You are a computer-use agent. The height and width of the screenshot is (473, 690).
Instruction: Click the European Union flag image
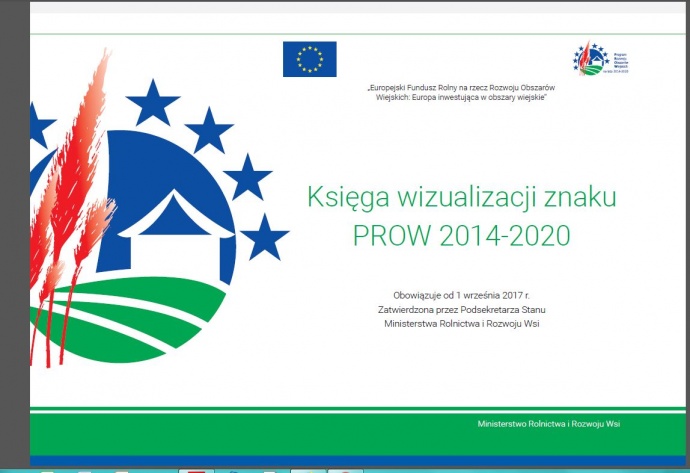[309, 59]
